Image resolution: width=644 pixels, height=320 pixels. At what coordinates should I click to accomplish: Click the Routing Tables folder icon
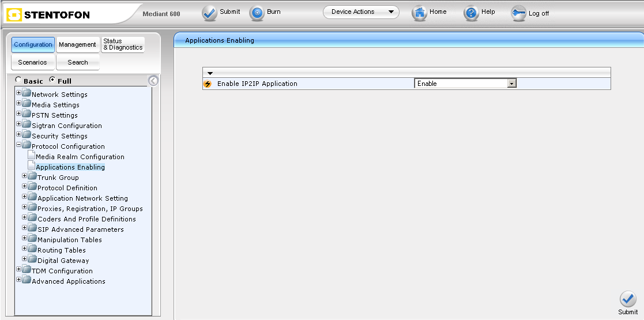(x=32, y=249)
